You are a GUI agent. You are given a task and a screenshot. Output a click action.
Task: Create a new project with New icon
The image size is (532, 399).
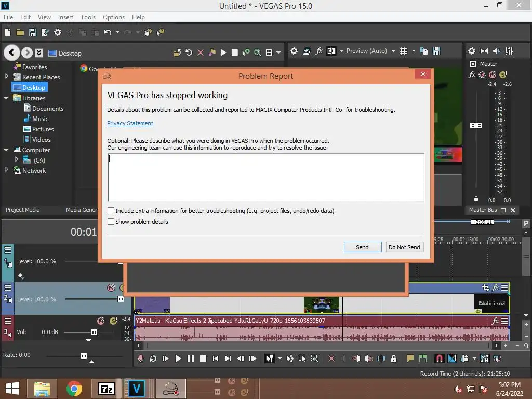(8, 32)
